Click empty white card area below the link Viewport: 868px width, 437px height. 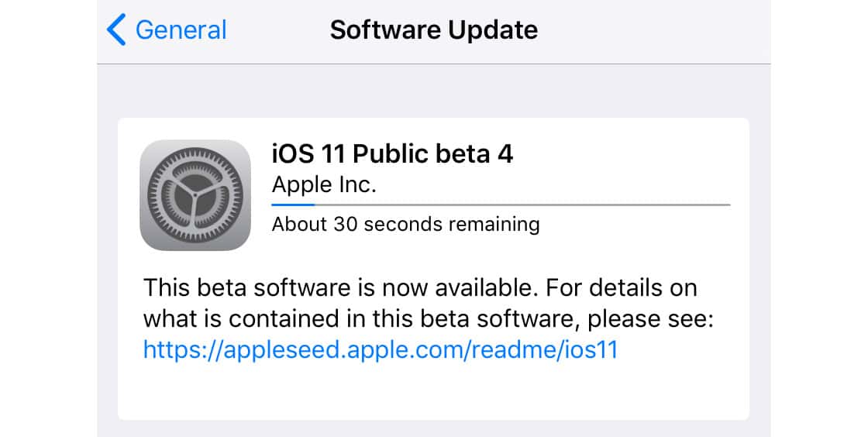pyautogui.click(x=432, y=391)
